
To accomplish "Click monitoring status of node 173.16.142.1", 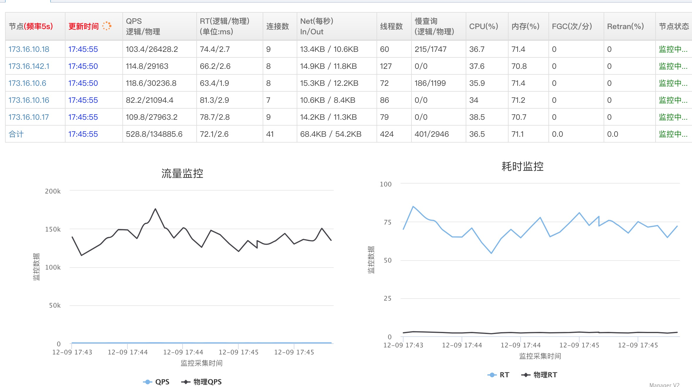I will coord(673,66).
